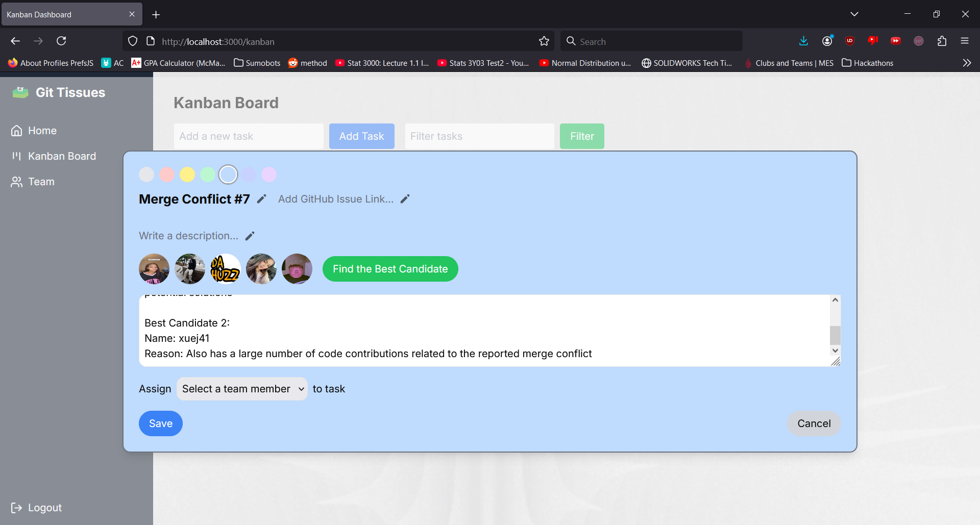Click Find the Best Candidate button
Image resolution: width=980 pixels, height=525 pixels.
[x=390, y=269]
